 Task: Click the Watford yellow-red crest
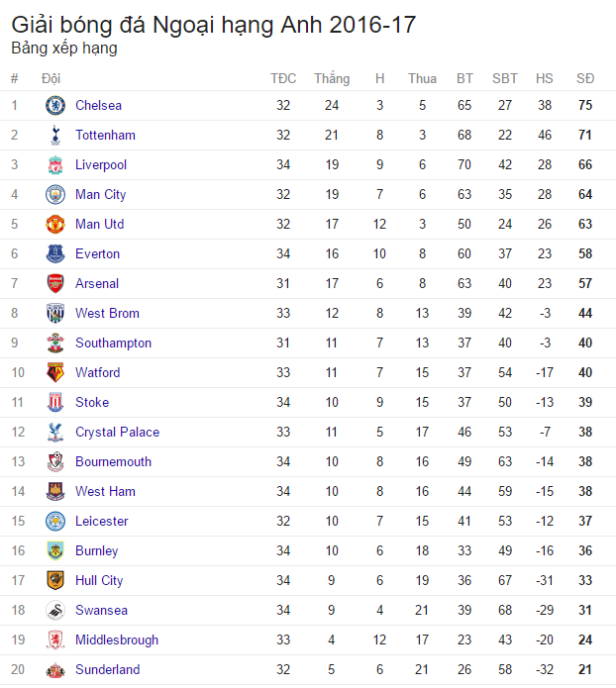pos(55,372)
